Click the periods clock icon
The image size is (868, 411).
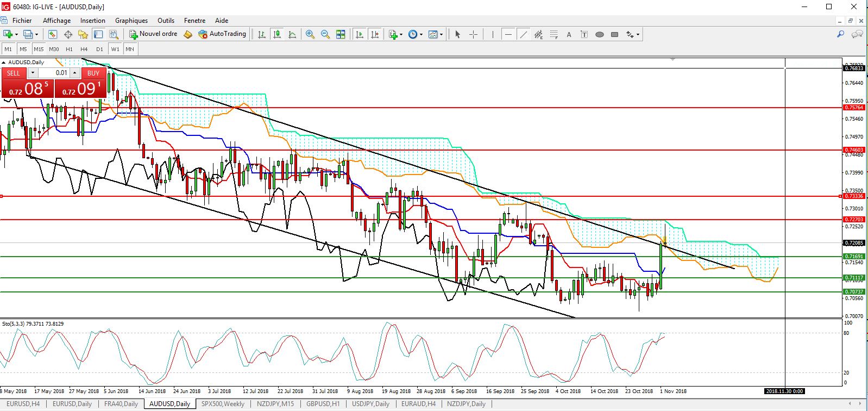412,34
